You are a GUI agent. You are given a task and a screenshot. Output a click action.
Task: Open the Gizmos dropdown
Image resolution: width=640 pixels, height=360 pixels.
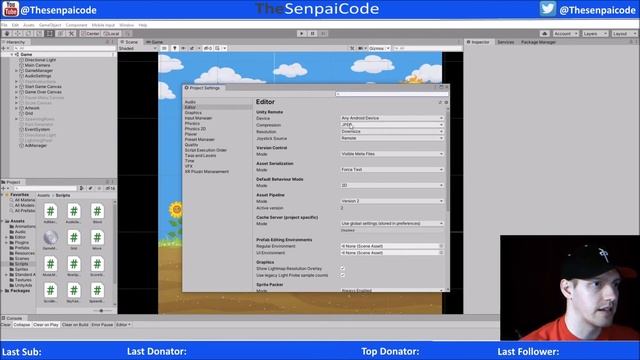click(379, 48)
